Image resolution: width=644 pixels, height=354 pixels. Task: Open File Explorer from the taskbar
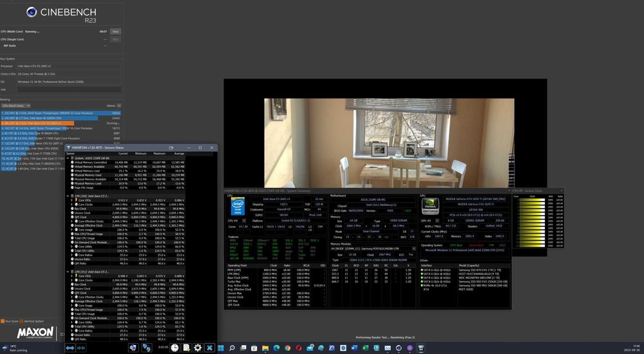point(265,348)
